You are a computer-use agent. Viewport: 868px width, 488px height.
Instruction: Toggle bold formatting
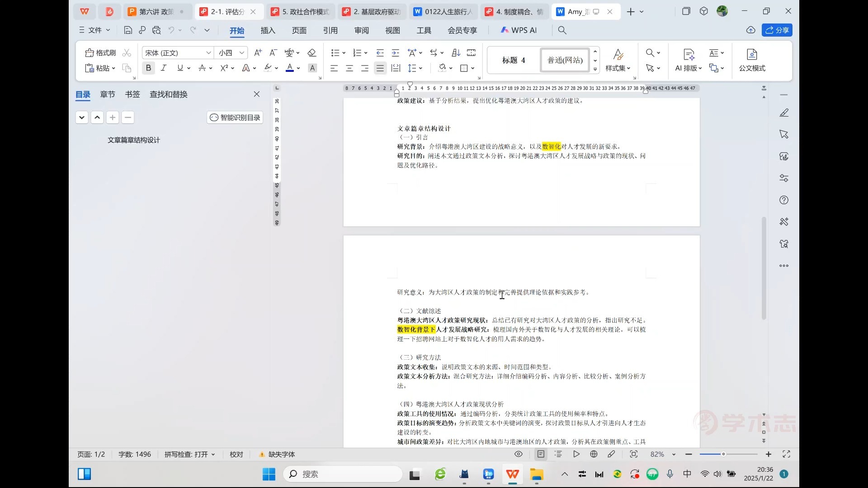(x=148, y=68)
